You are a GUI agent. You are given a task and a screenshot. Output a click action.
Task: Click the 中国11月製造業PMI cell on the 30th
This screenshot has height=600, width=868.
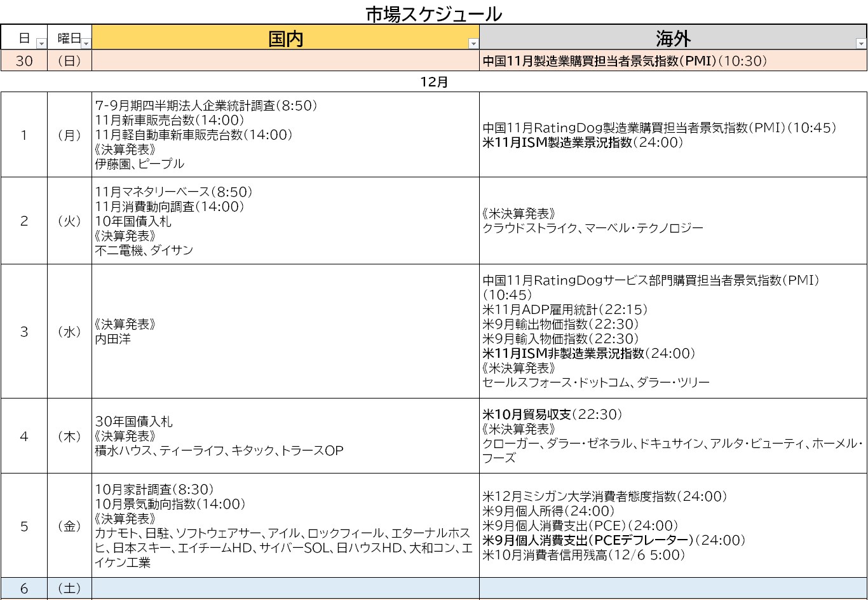click(x=672, y=61)
